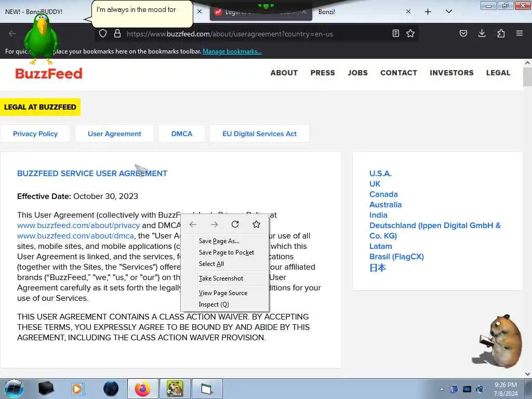
Task: Open the Manage bookmarks link
Action: [x=232, y=51]
